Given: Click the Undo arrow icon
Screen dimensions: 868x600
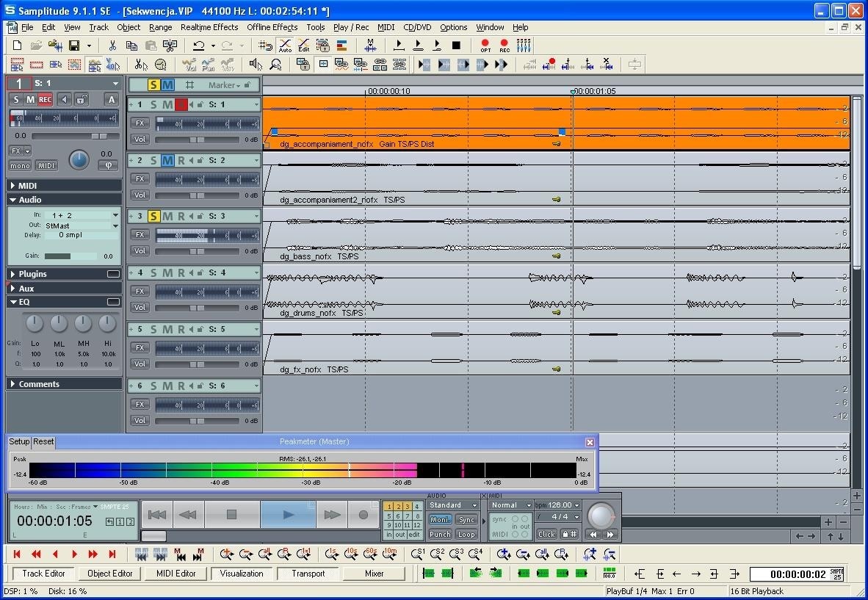Looking at the screenshot, I should (198, 46).
